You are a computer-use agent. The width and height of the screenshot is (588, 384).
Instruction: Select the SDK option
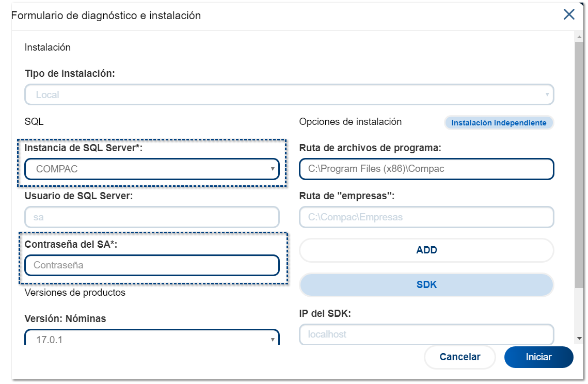tap(426, 285)
